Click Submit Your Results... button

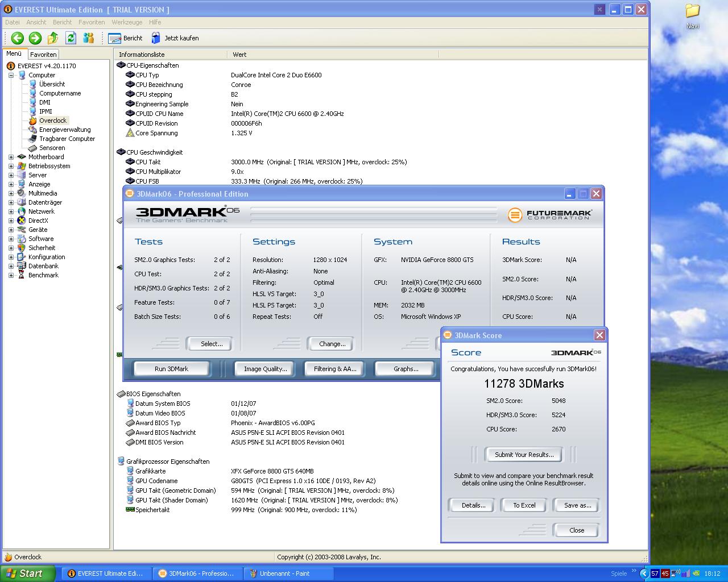click(x=524, y=455)
